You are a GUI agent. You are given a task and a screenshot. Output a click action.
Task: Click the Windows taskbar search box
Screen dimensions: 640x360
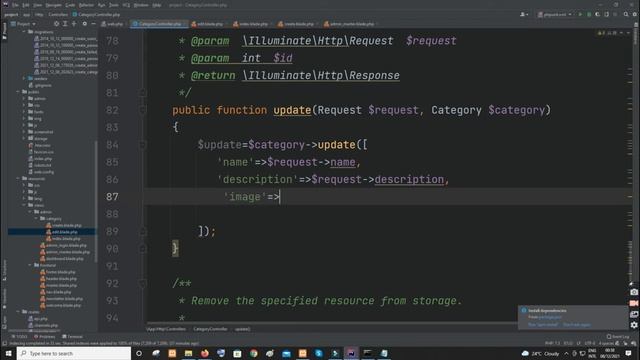(74, 353)
